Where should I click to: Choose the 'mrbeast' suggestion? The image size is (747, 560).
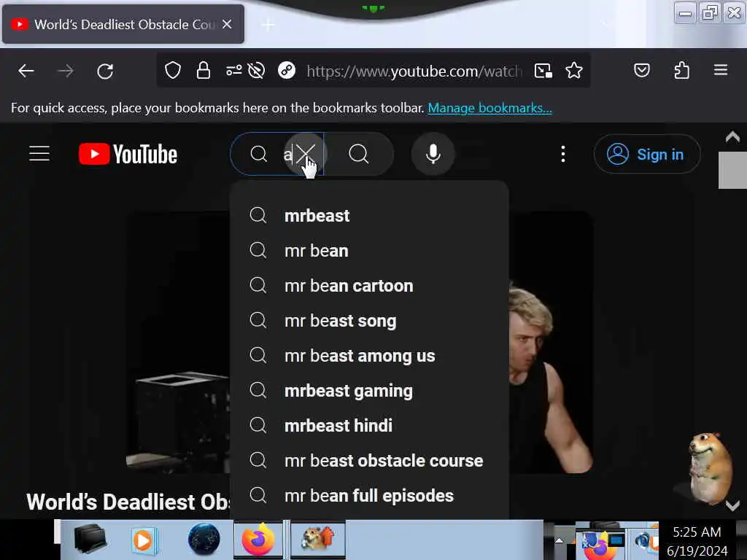click(368, 216)
